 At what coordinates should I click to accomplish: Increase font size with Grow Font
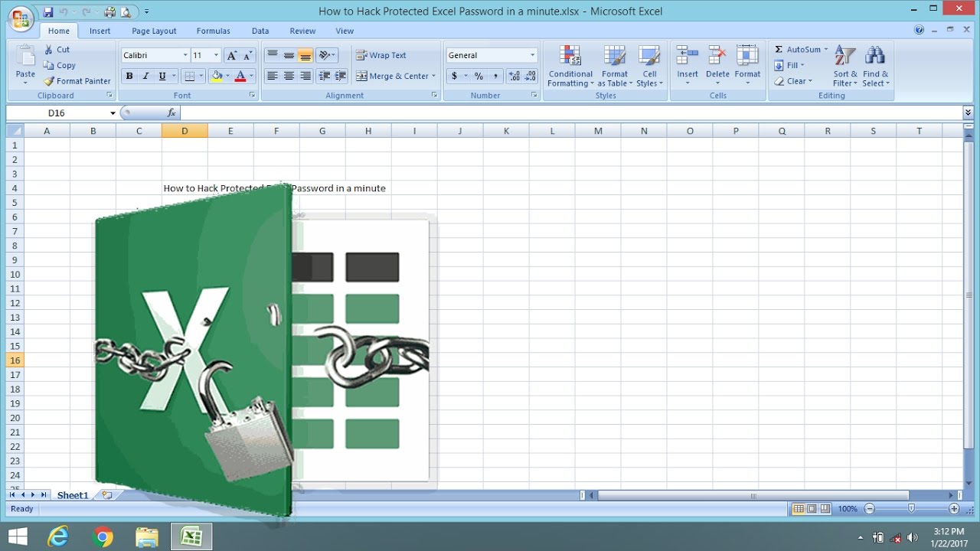(x=232, y=55)
